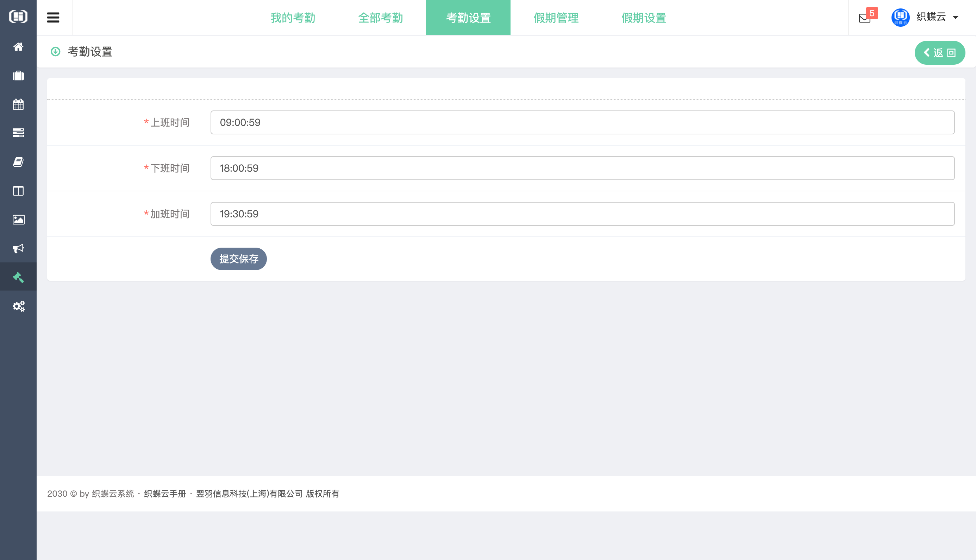Click the 提交保存 button

(238, 259)
